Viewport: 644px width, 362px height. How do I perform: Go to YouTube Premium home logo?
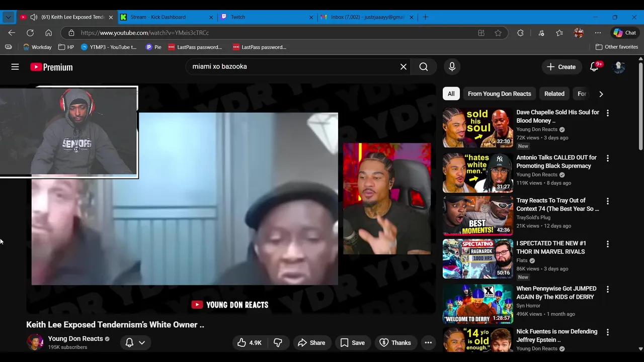tap(51, 67)
